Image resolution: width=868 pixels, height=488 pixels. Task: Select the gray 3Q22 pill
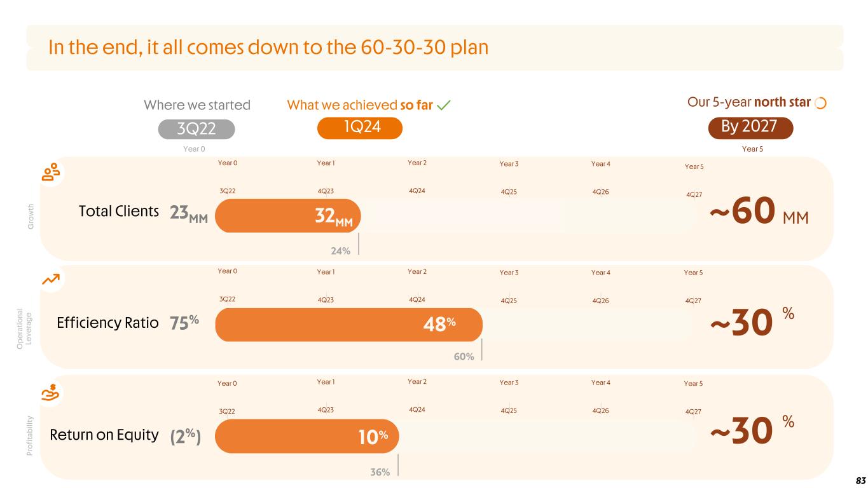tap(196, 129)
